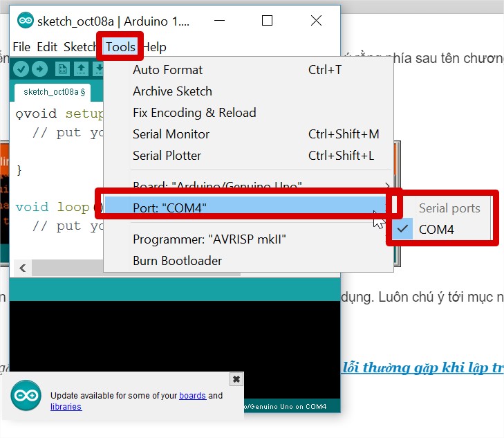Image resolution: width=504 pixels, height=438 pixels.
Task: Minimize the Arduino window
Action: coord(220,21)
